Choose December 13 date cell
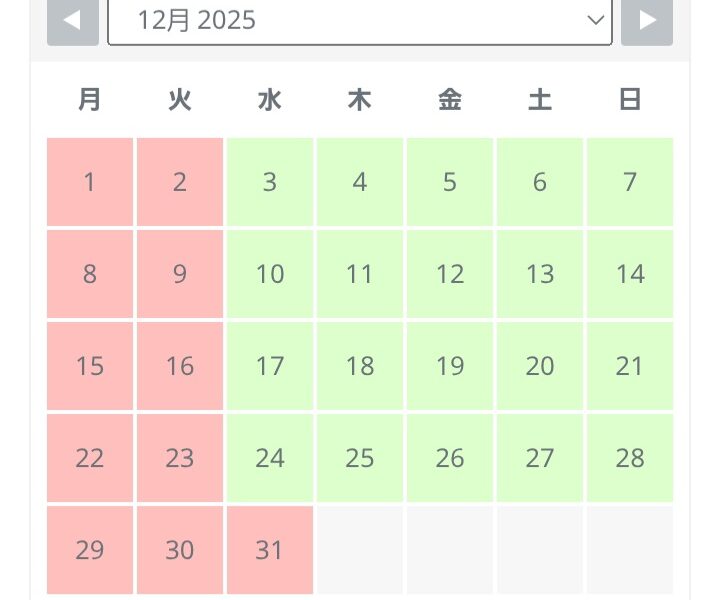720x600 pixels. (540, 274)
